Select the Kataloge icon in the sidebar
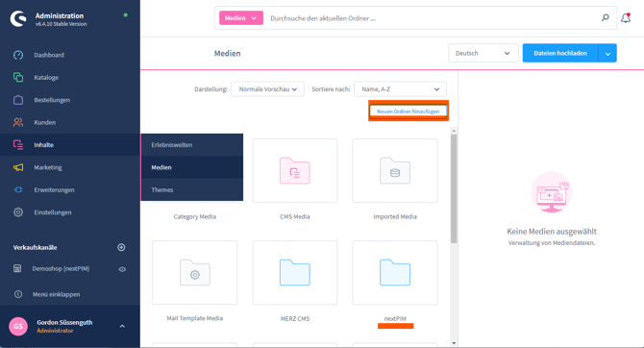This screenshot has height=348, width=644. click(18, 77)
